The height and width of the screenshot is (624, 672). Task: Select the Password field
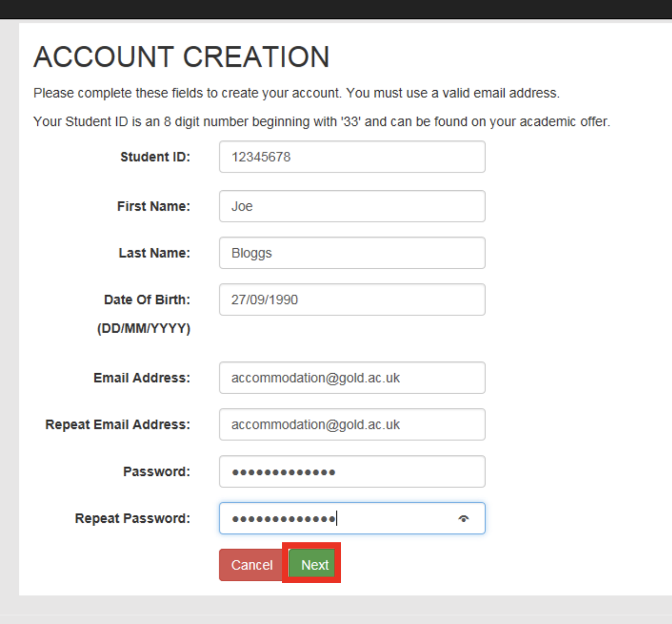point(352,471)
